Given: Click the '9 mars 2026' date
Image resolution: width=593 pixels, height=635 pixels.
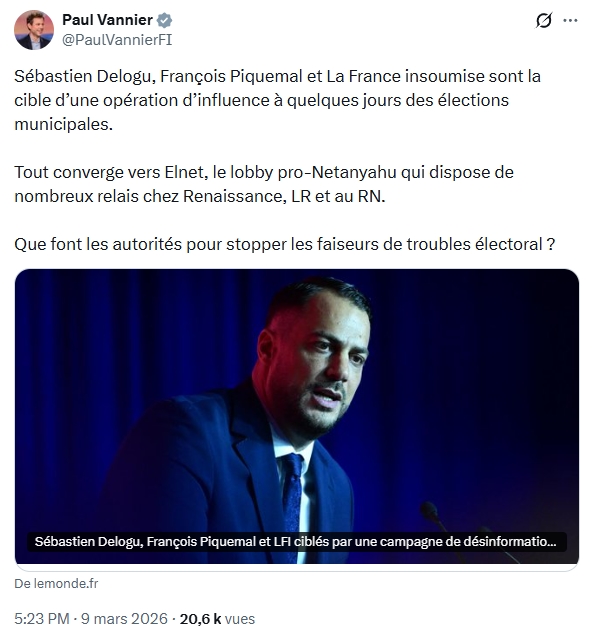Looking at the screenshot, I should pos(124,619).
